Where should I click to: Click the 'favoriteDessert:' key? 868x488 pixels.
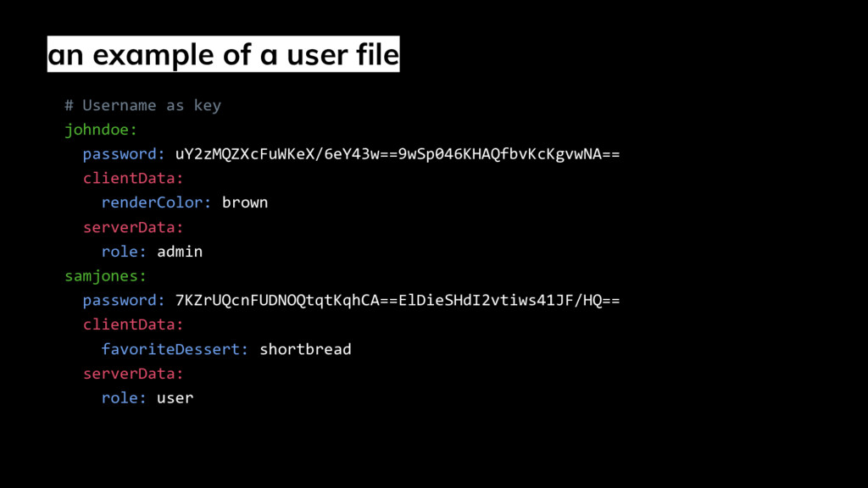click(175, 349)
